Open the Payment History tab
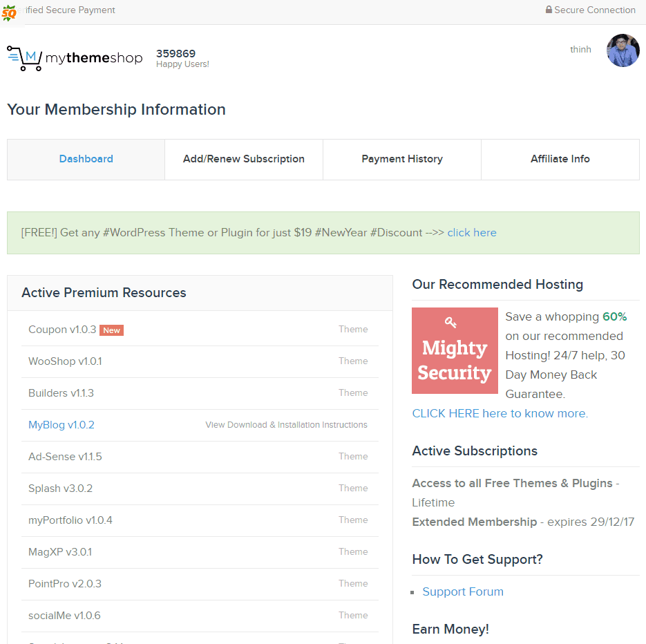 pos(402,159)
